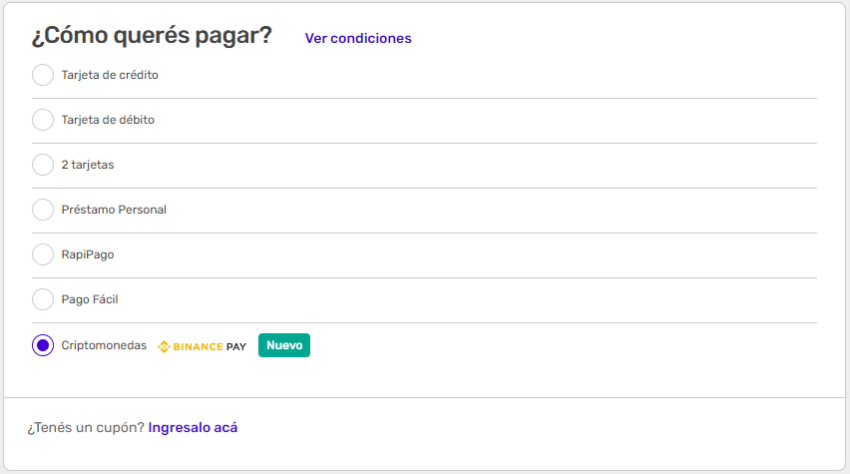Click the 'RapiPago' label text

tap(88, 255)
